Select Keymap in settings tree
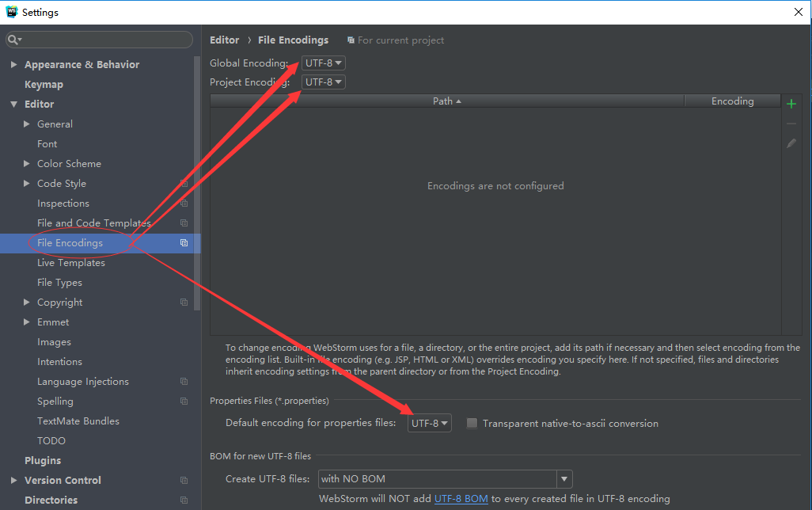Image resolution: width=812 pixels, height=510 pixels. pyautogui.click(x=44, y=85)
